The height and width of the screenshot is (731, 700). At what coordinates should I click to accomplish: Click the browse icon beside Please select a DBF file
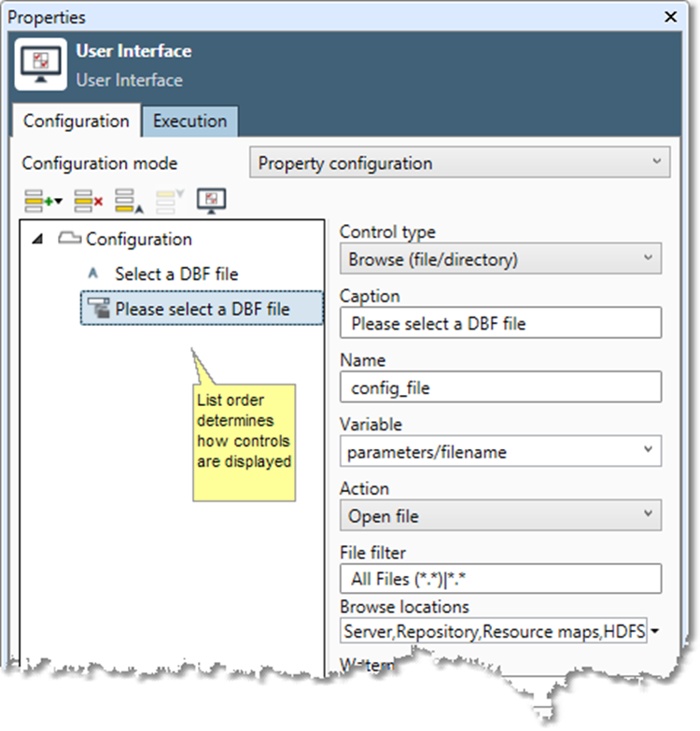(97, 309)
